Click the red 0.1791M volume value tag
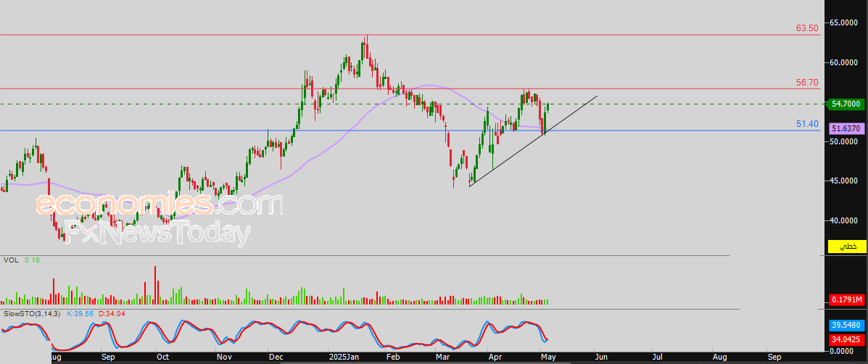The height and width of the screenshot is (364, 868). tap(846, 300)
